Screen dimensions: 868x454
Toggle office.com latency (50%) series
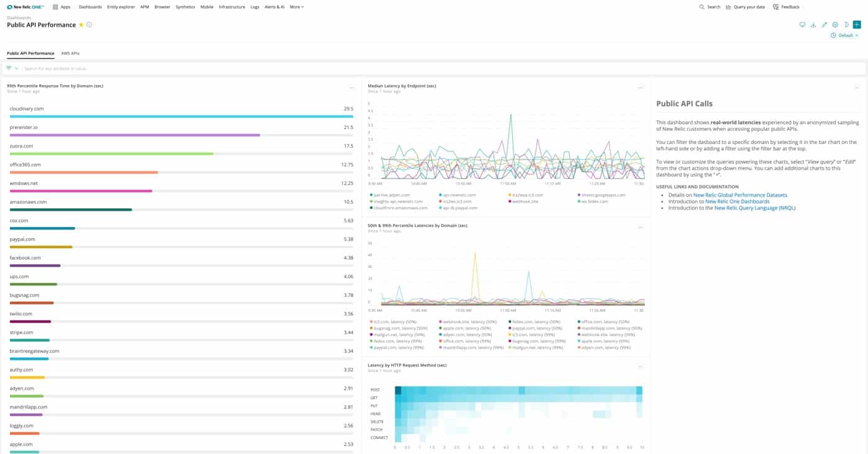pyautogui.click(x=603, y=322)
